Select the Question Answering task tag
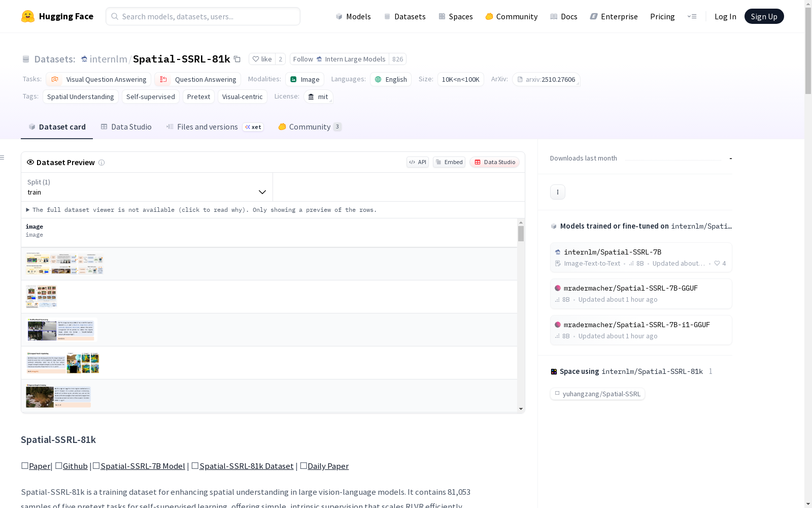This screenshot has height=508, width=812. [x=197, y=79]
